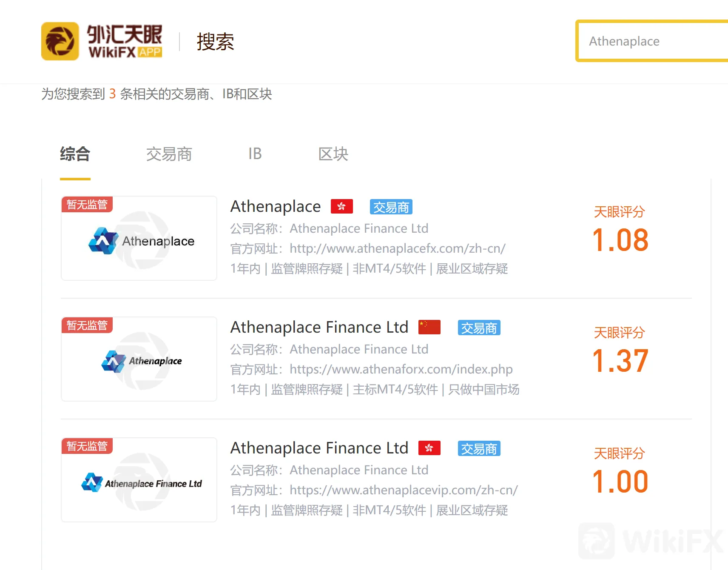Open the Athenaplace thumbnail for athenaforx listing
Screen dimensions: 728x570
[139, 359]
